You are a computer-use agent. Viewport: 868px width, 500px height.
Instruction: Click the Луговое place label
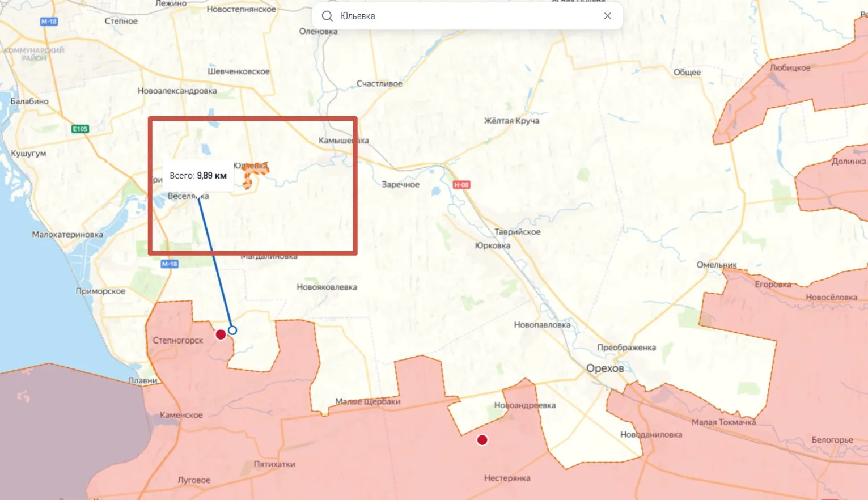tap(194, 480)
